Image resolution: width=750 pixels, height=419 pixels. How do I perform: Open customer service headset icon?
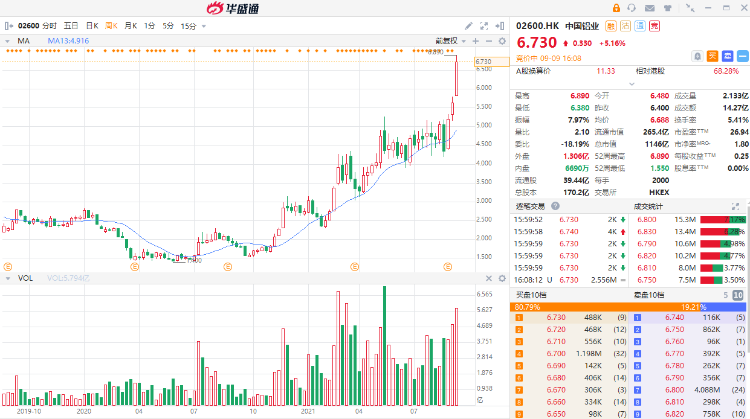point(631,8)
